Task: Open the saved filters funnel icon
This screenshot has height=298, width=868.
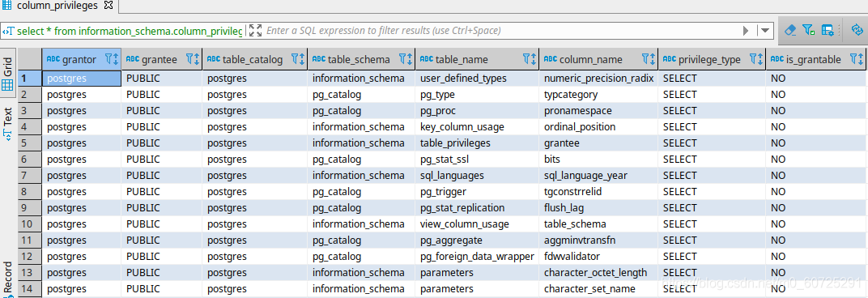Action: (809, 30)
